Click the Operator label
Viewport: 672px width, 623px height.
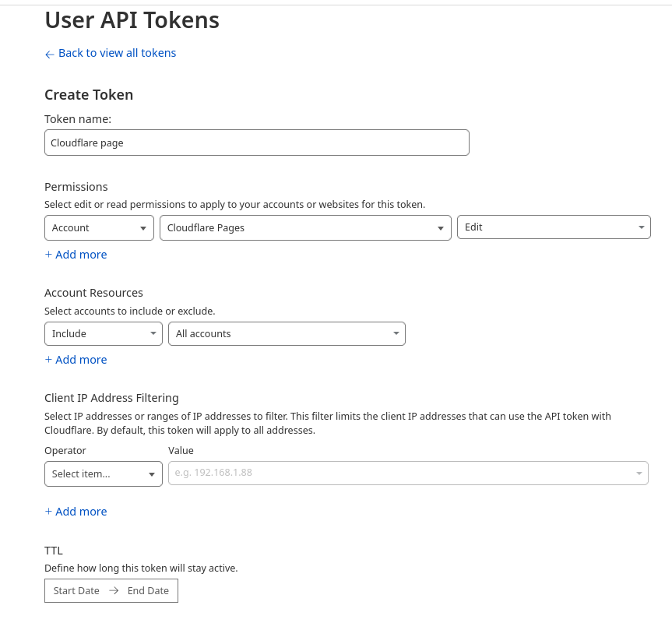point(65,451)
